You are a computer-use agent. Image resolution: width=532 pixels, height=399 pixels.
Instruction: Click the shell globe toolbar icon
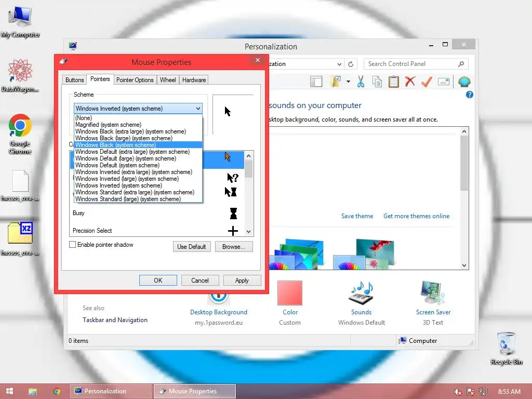[x=464, y=82]
